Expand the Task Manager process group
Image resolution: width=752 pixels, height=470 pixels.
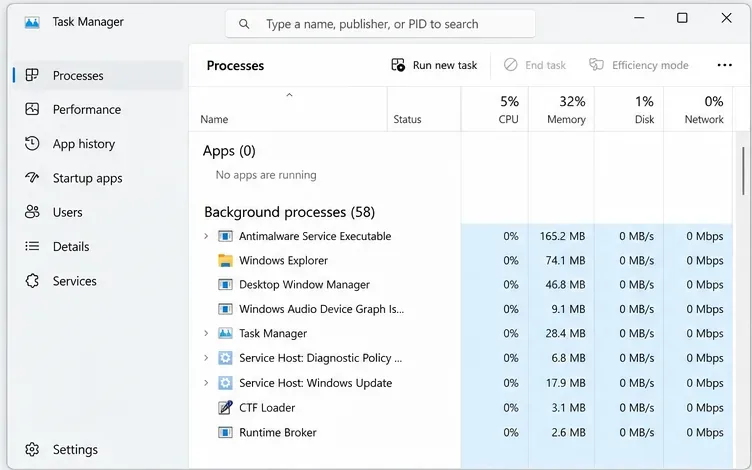(206, 333)
